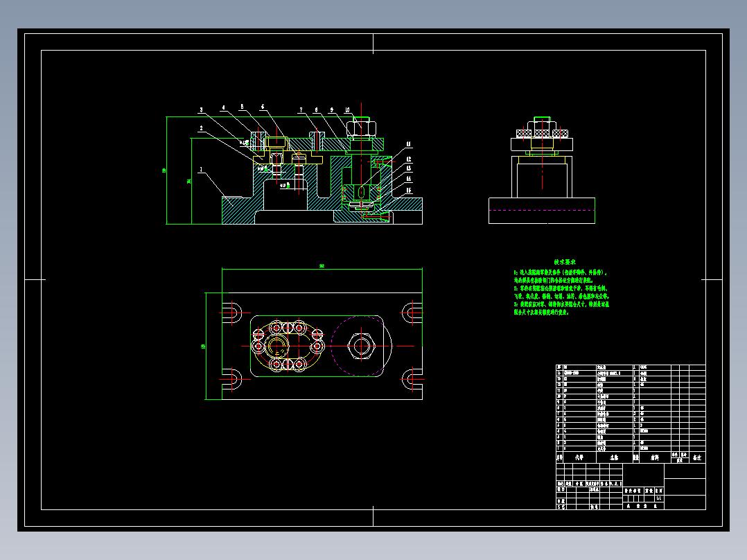This screenshot has height=560, width=747.
Task: Click the 代号 column header in parts list
Action: click(579, 457)
